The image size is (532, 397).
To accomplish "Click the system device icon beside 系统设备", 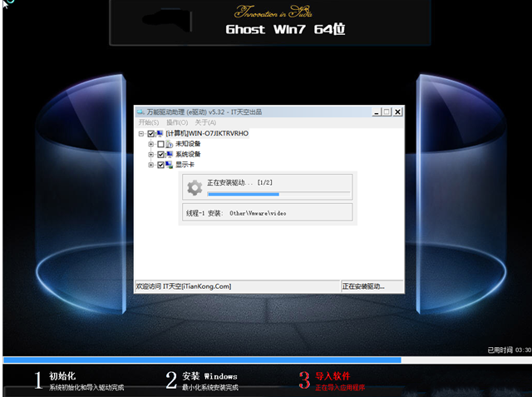I will point(170,155).
